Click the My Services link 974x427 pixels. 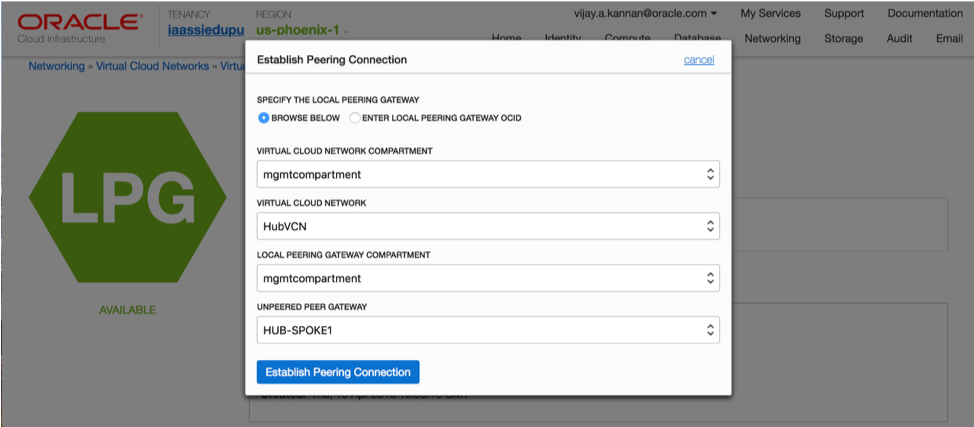[x=770, y=14]
